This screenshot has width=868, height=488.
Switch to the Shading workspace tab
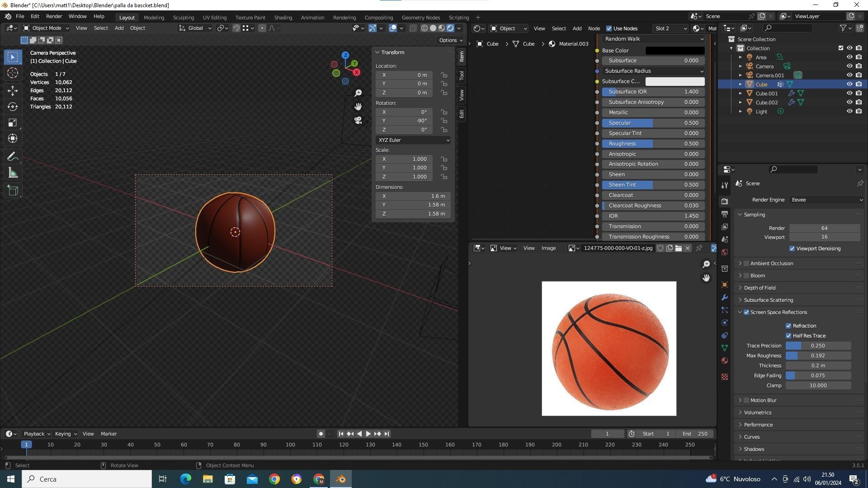pos(283,18)
